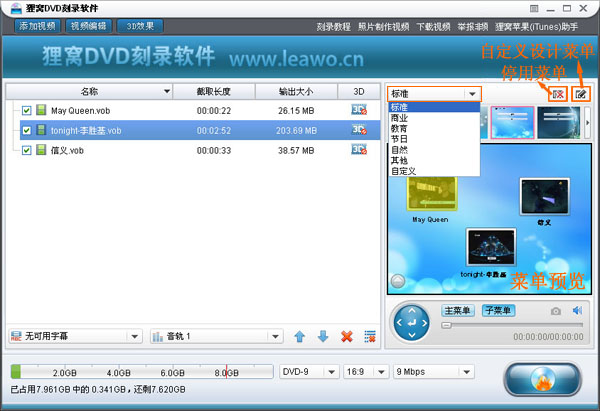Select 自然 in the template list

[434, 150]
